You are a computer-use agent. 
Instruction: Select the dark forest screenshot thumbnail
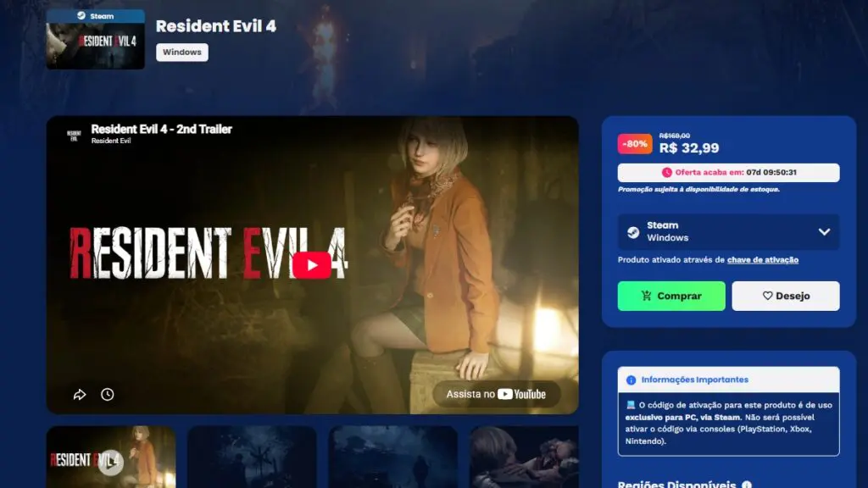pos(252,457)
